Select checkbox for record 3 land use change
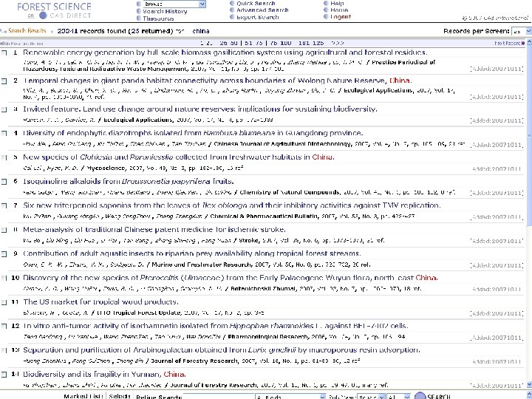Viewport: 532px width, 399px height. 4,109
